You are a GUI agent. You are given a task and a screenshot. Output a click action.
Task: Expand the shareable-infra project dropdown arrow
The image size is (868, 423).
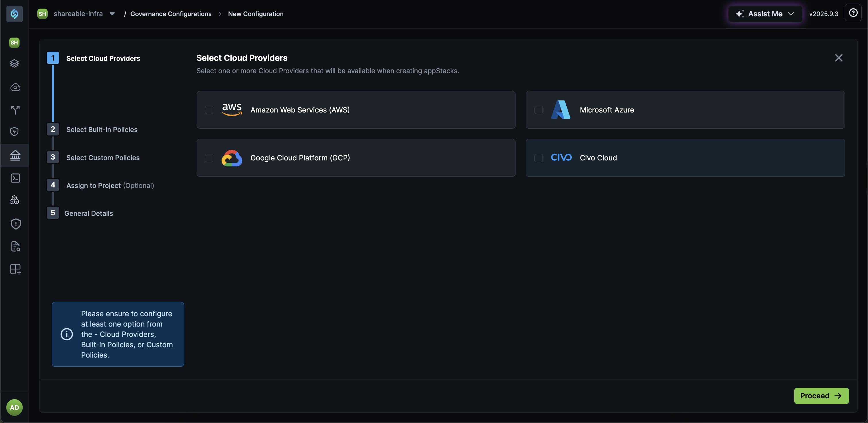coord(112,14)
